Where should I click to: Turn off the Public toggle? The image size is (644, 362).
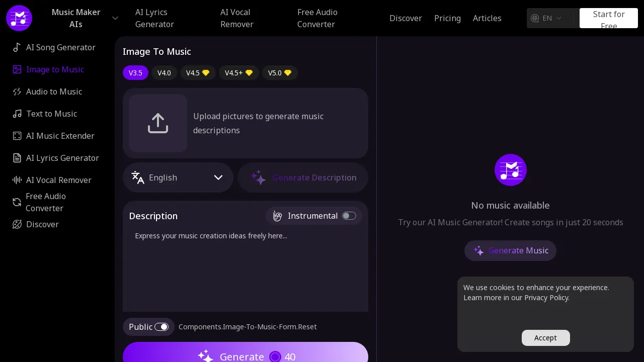[162, 327]
